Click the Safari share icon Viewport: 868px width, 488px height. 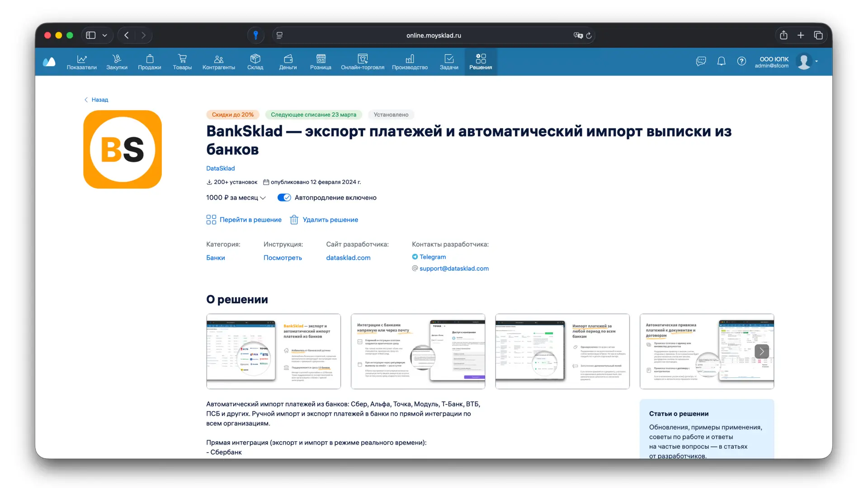tap(783, 35)
